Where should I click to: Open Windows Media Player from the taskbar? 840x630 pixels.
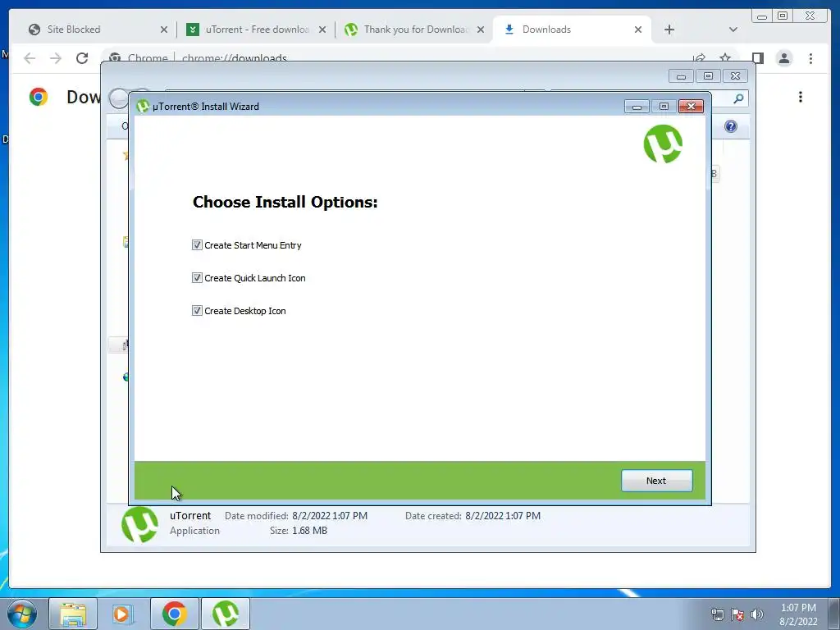point(123,614)
